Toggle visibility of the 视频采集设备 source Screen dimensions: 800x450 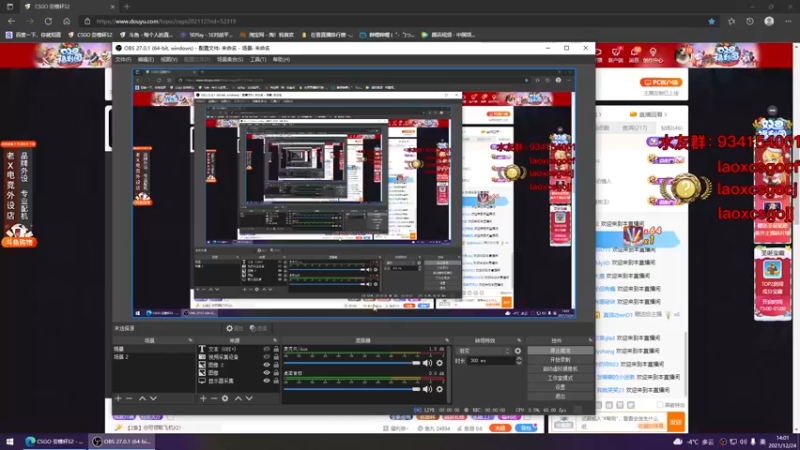coord(266,357)
